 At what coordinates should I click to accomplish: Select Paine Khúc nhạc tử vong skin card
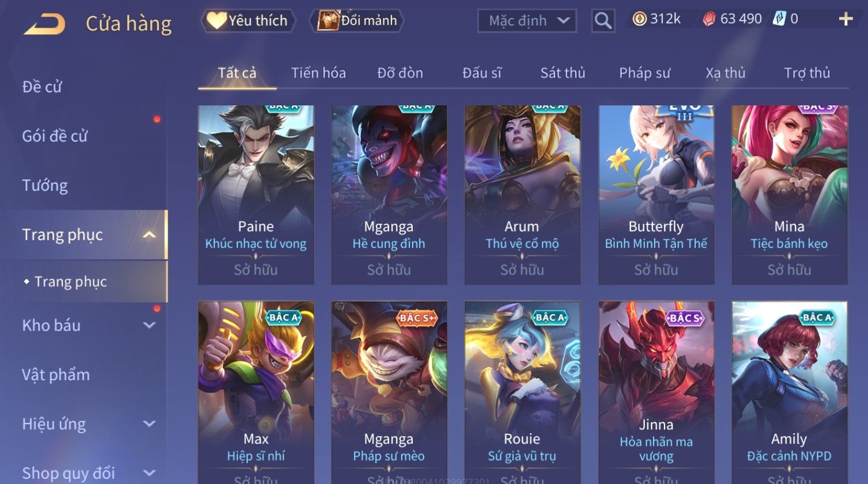(256, 195)
